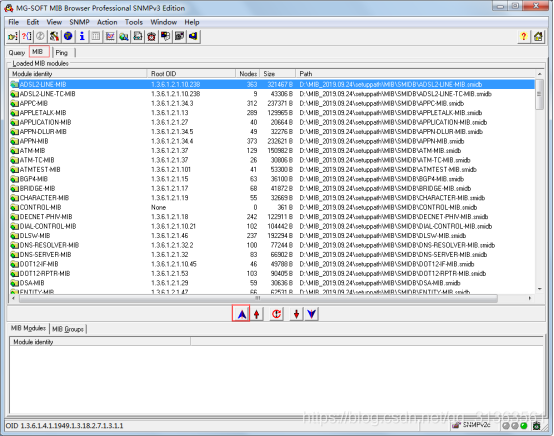Open the Action menu
Viewport: 554px width, 436px height.
107,22
